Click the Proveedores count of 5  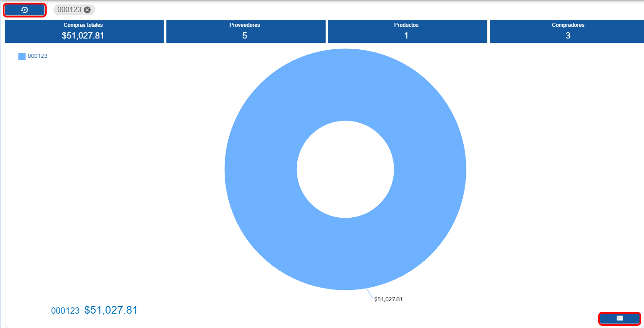[245, 36]
